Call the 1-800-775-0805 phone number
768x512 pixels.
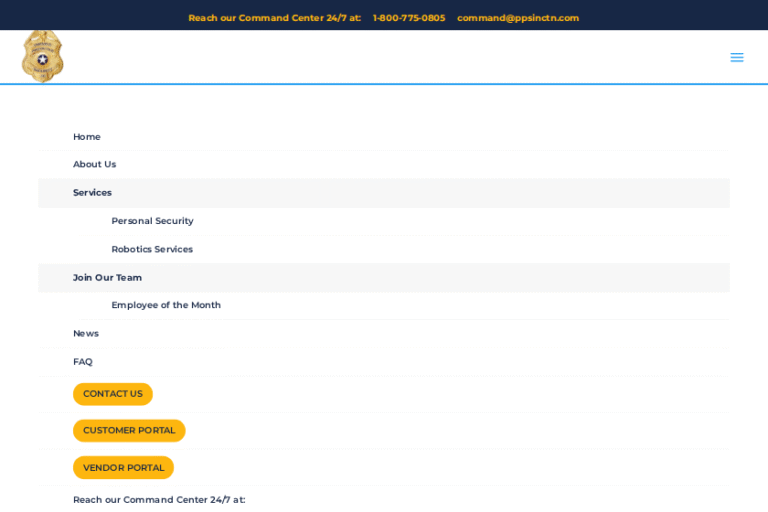[x=408, y=18]
